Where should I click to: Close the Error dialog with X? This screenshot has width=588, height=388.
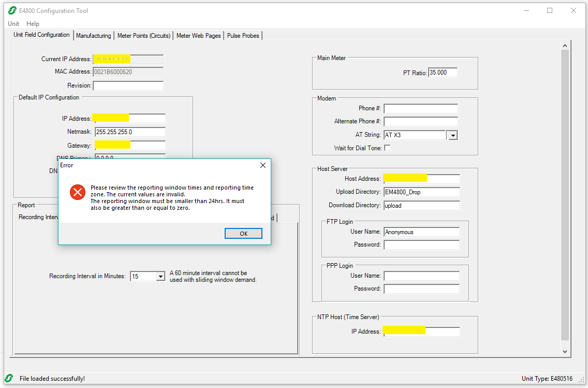(x=263, y=165)
